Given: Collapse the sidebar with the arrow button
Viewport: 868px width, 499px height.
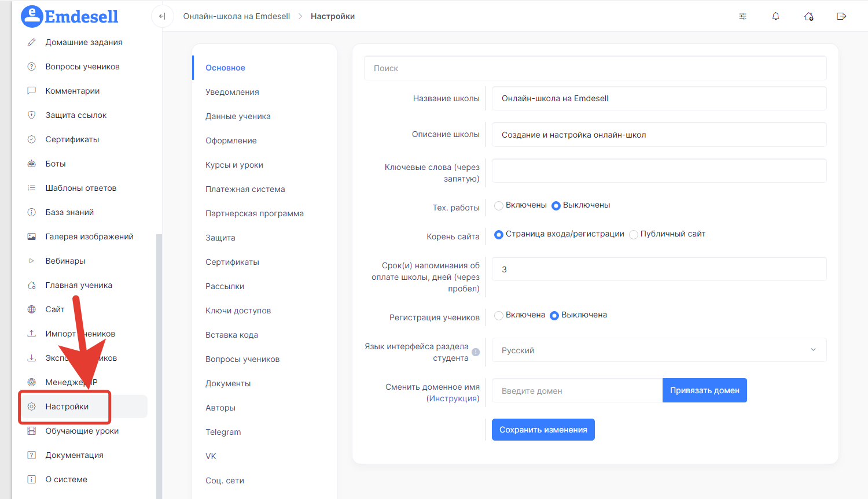Looking at the screenshot, I should point(162,16).
